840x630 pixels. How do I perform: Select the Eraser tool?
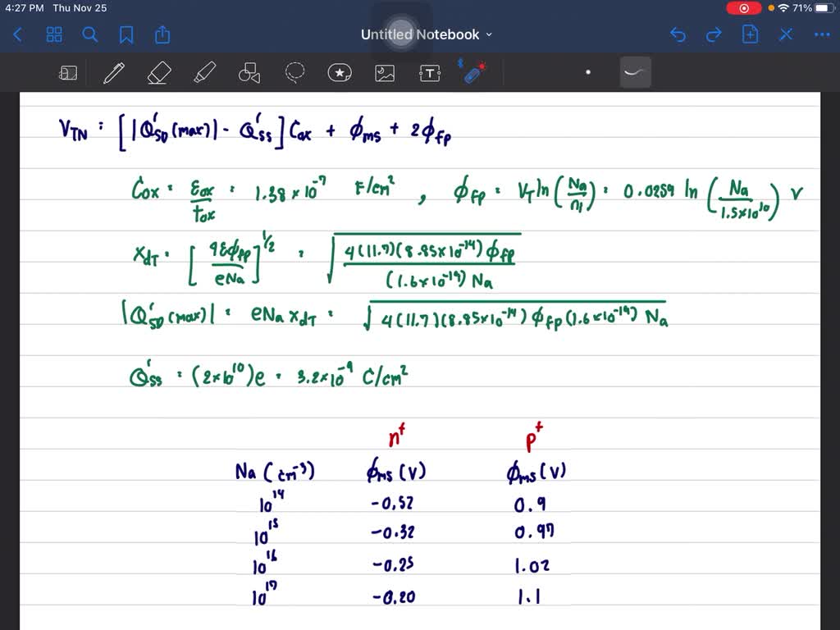pyautogui.click(x=157, y=73)
